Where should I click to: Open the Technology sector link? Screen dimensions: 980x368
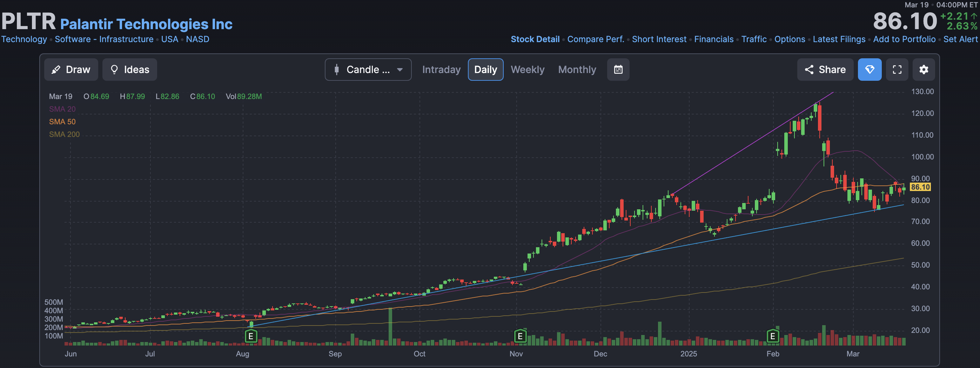(24, 39)
